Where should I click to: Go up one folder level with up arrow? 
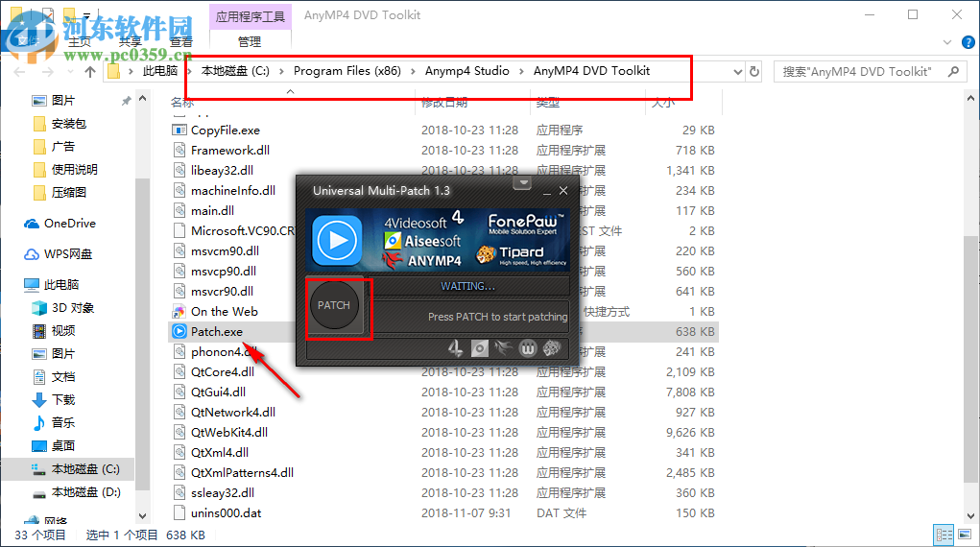tap(90, 72)
